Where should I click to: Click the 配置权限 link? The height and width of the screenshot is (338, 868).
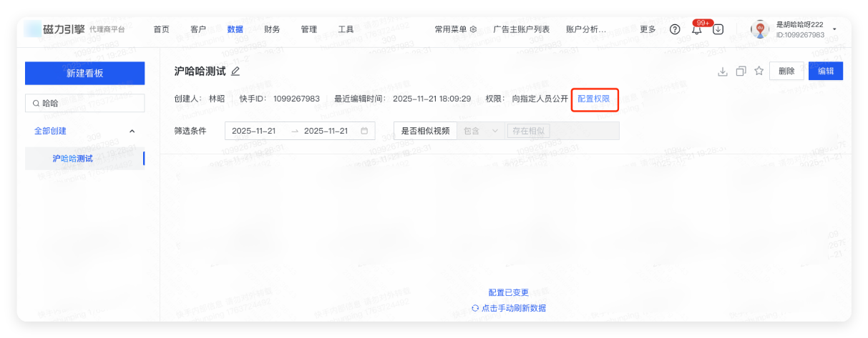tap(594, 99)
